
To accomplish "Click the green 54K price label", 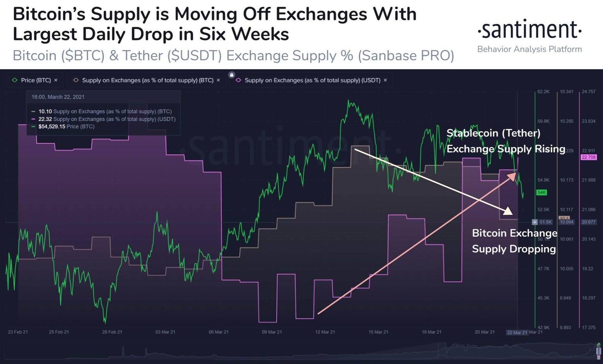I will [541, 193].
